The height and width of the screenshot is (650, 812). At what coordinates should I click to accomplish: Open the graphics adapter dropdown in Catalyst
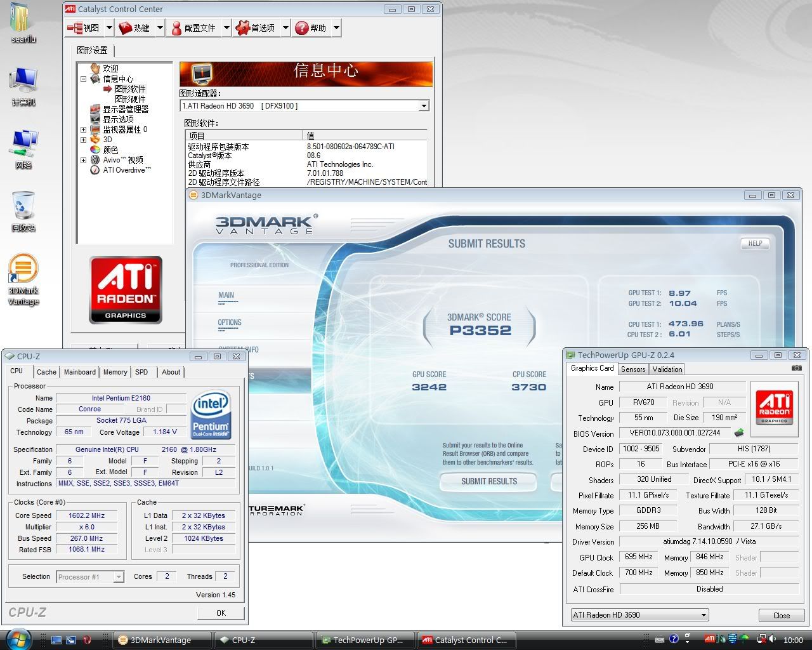[424, 106]
